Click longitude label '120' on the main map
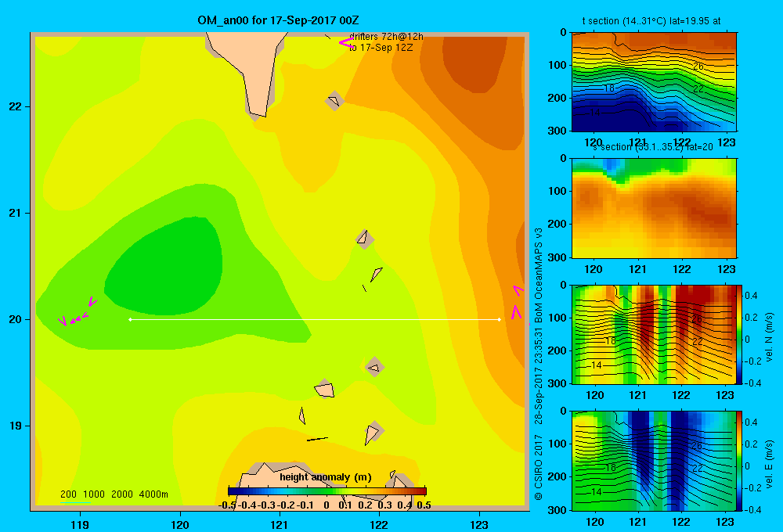This screenshot has width=783, height=532. [180, 524]
